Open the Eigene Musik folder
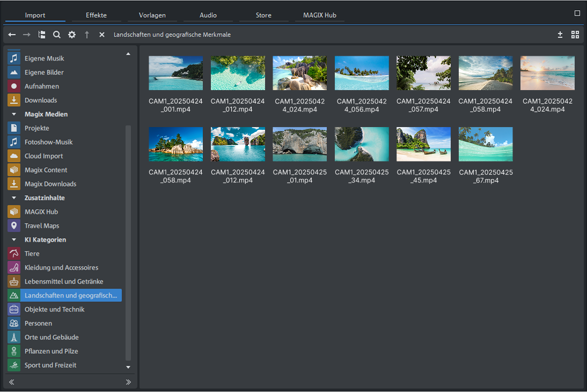This screenshot has height=392, width=587. tap(44, 58)
